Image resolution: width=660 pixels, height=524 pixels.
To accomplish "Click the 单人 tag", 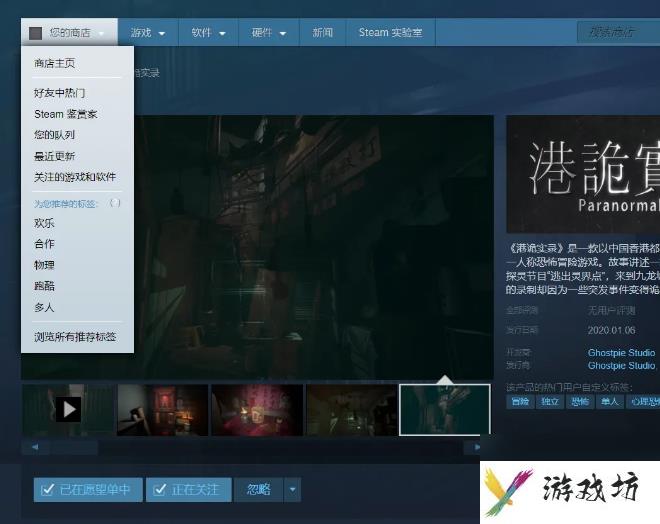I will point(609,402).
